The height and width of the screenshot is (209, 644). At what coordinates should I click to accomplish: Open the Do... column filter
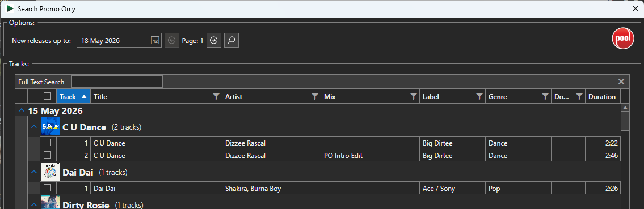(x=579, y=97)
